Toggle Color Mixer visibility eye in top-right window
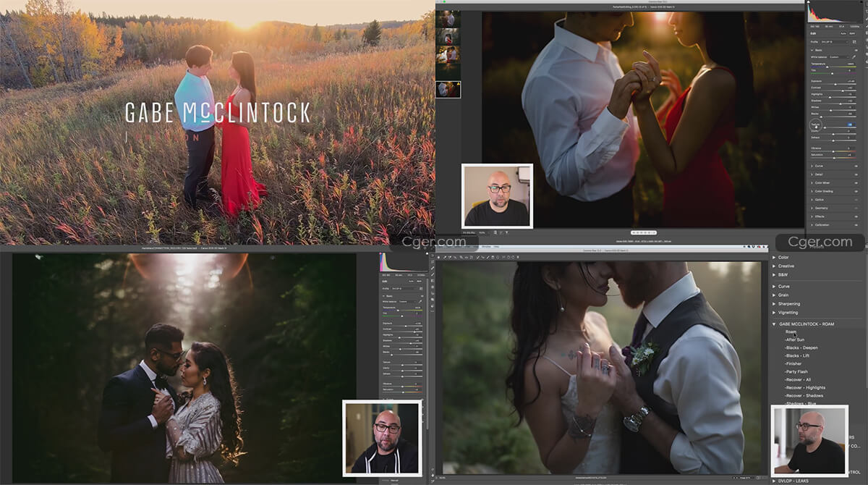Screen dimensions: 868x485 [x=856, y=182]
